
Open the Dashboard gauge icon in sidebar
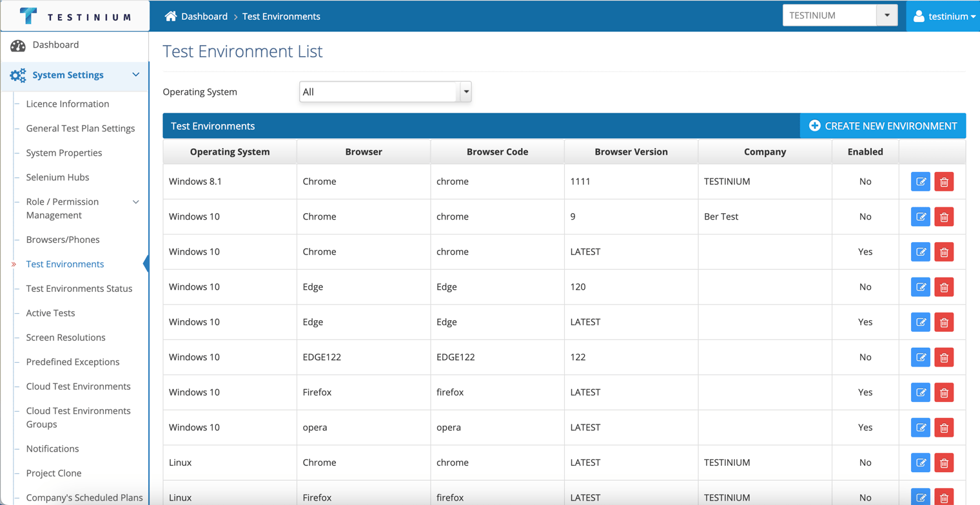18,46
